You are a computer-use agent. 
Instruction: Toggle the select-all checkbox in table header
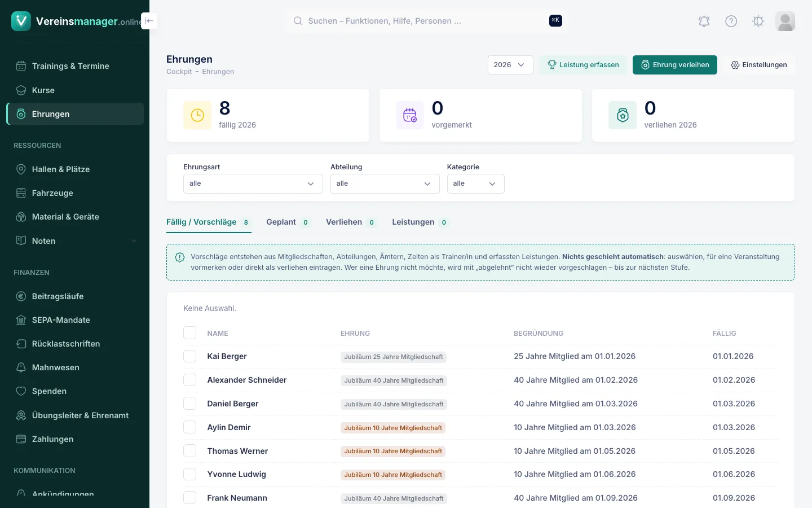189,332
